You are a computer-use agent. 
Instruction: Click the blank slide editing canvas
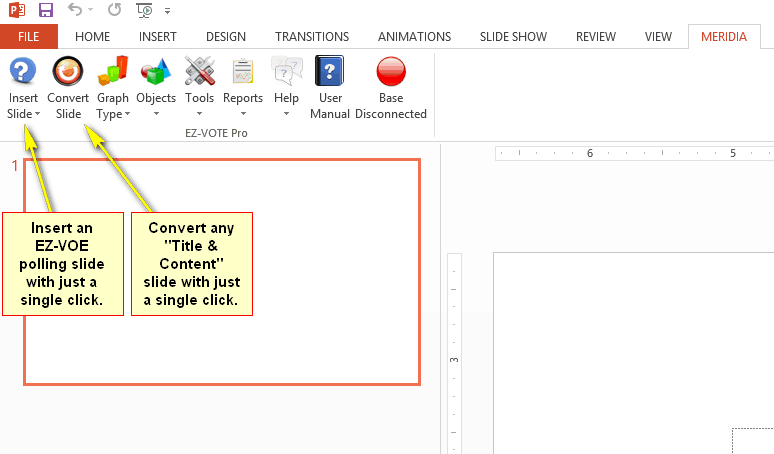pos(633,353)
